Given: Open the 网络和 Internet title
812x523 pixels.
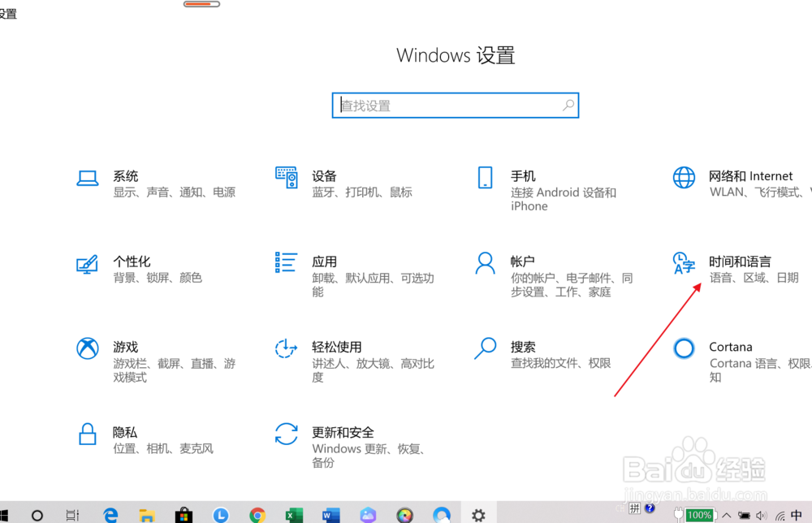Looking at the screenshot, I should (751, 176).
